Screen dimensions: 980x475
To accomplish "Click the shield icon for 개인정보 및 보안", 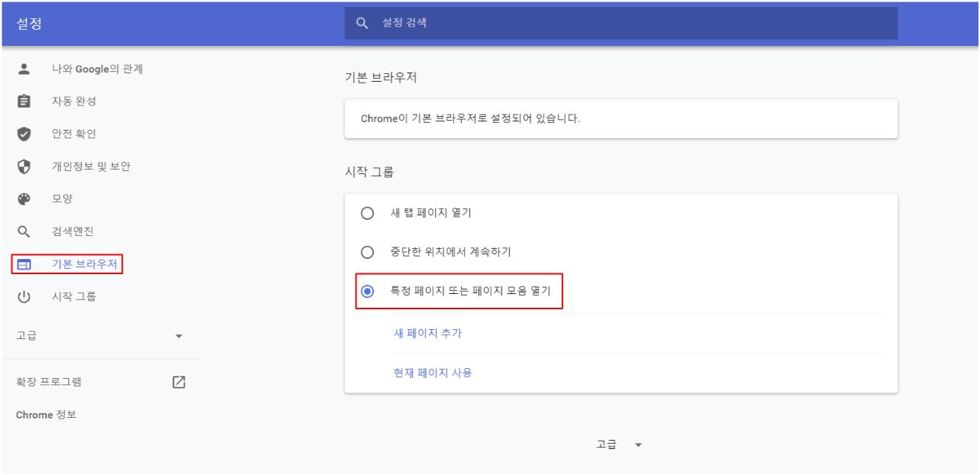I will pyautogui.click(x=23, y=167).
